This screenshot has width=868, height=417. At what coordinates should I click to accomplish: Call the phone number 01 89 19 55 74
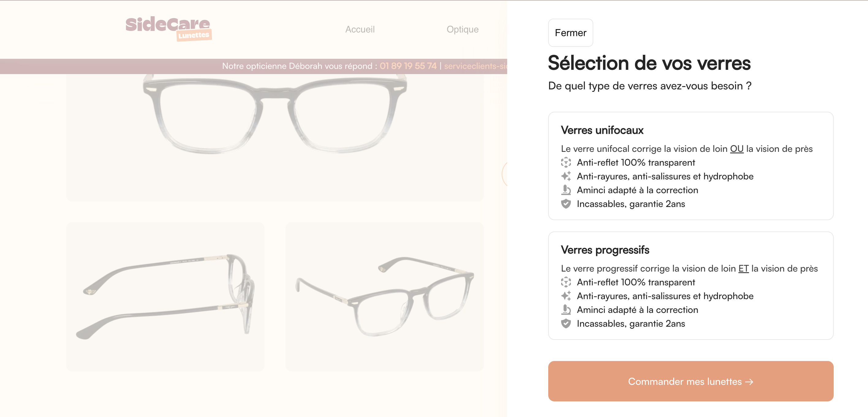pos(408,66)
